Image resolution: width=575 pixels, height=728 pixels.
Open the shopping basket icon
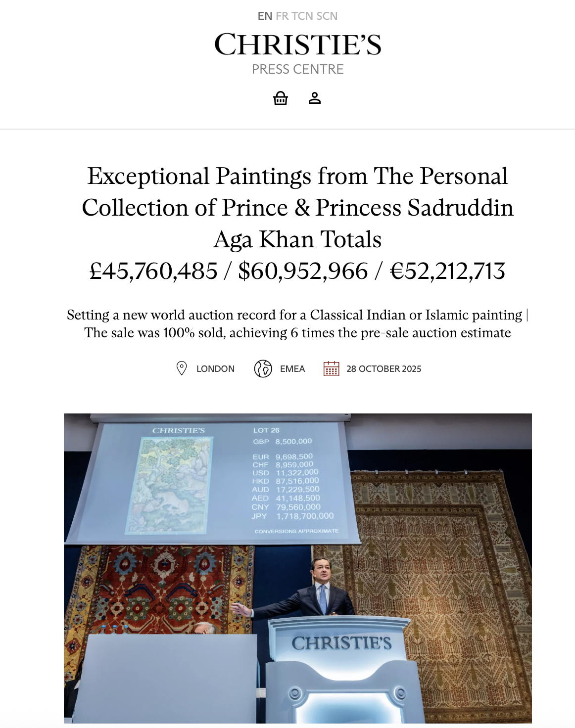point(281,98)
